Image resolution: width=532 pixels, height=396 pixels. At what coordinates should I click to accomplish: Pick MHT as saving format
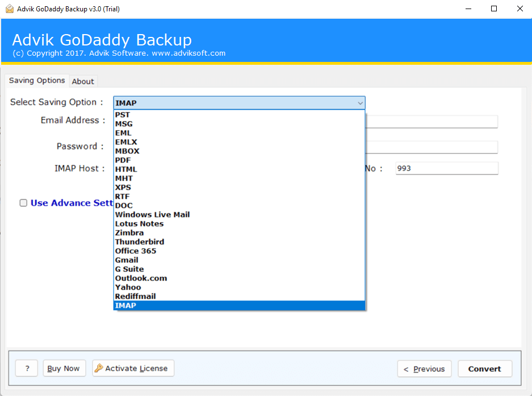point(239,178)
